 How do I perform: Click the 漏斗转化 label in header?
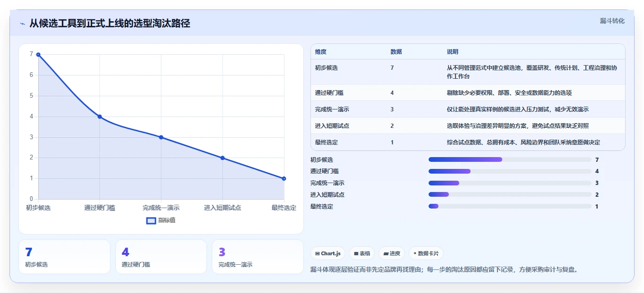(612, 21)
